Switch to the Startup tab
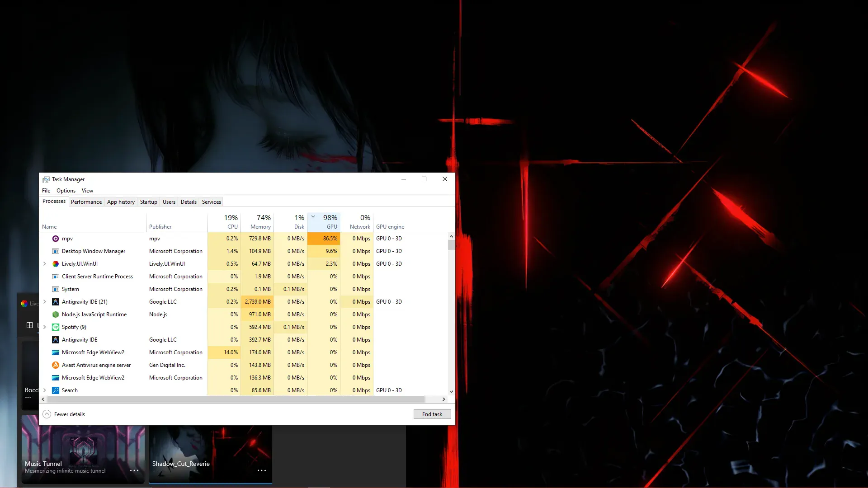The height and width of the screenshot is (488, 868). pyautogui.click(x=149, y=202)
